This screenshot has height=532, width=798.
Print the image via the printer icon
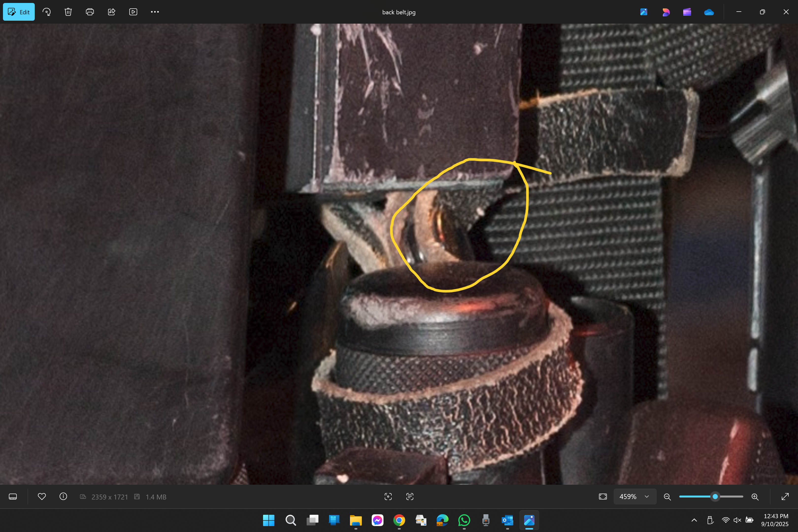pos(90,12)
